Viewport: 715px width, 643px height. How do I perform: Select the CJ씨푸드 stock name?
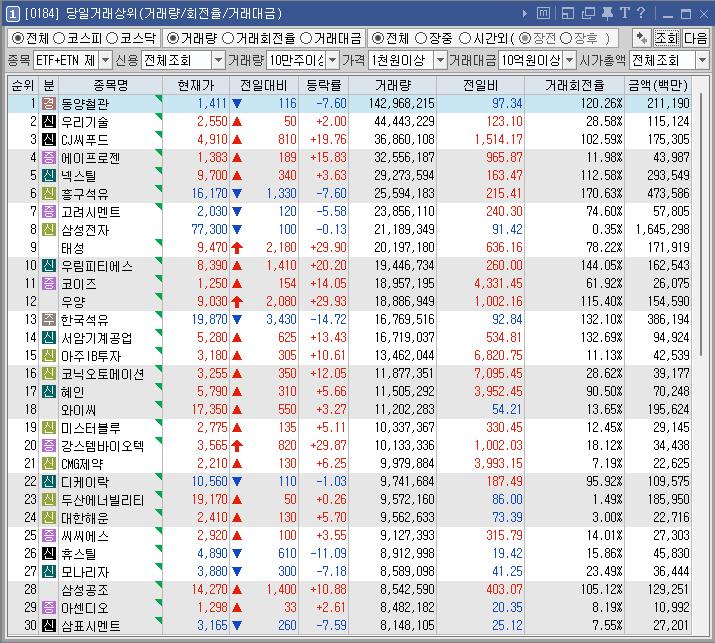85,140
